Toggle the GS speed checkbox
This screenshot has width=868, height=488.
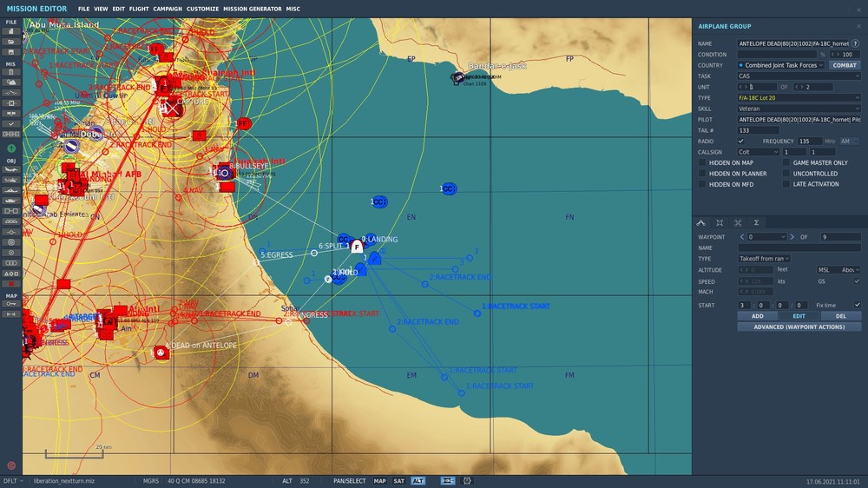857,281
